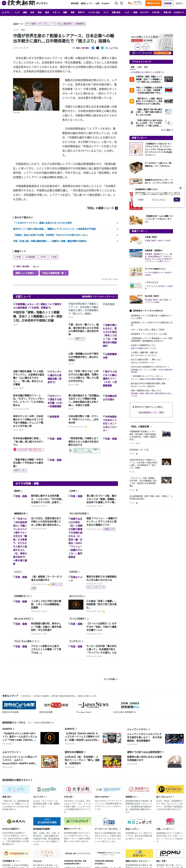Screen dimensions: 186x868
Task: Open the 美術展ナビ site logo
Action: click(139, 789)
